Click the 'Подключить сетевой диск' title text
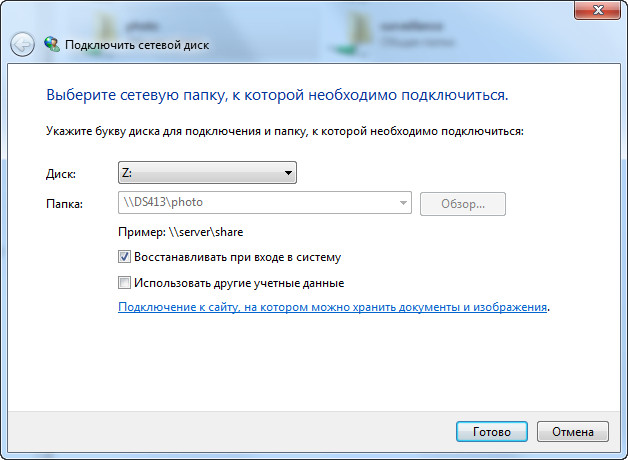Viewport: 628px width, 460px height. coord(137,45)
